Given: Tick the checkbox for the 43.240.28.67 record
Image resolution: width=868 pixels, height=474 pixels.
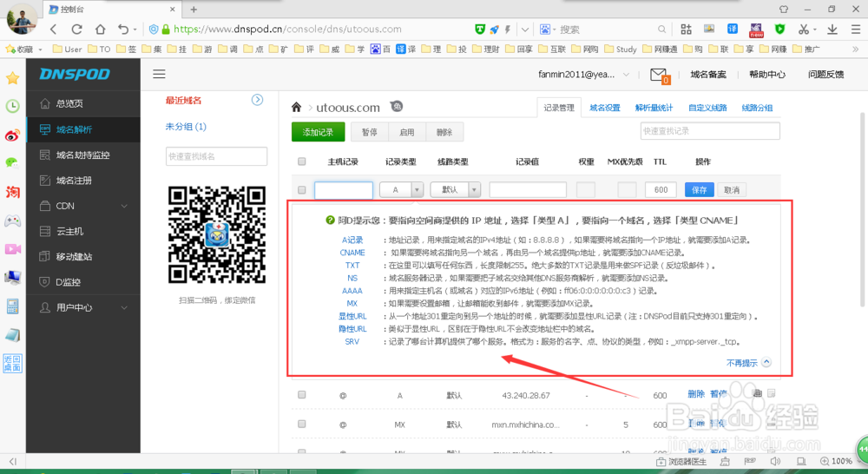Looking at the screenshot, I should [302, 395].
